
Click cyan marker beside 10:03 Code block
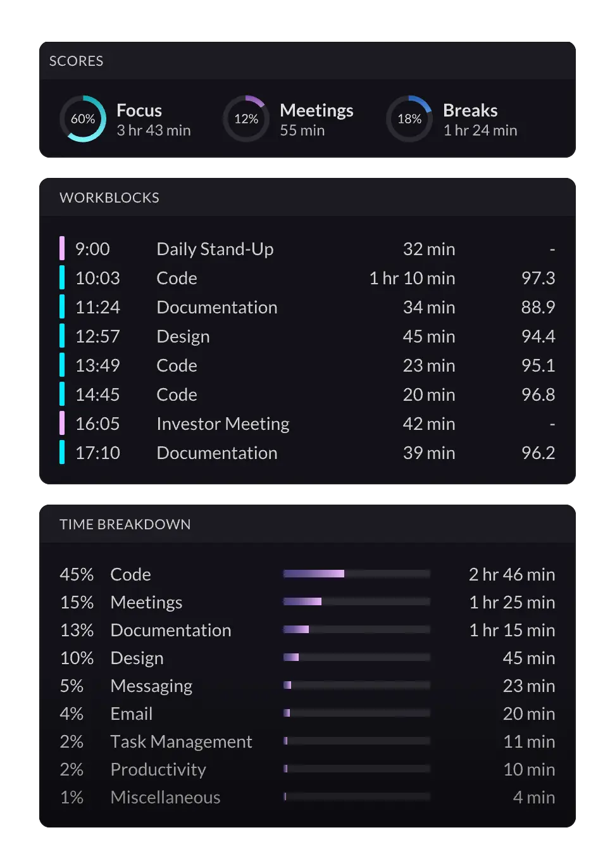pos(62,278)
